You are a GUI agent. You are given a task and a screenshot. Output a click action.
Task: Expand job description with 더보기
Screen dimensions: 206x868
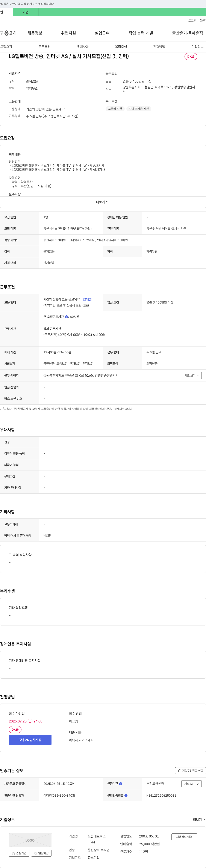[102, 202]
